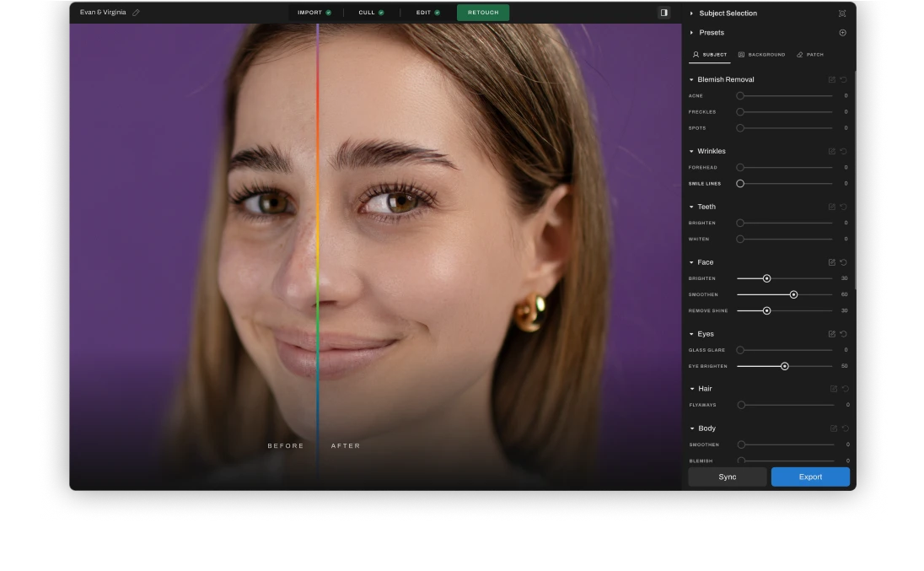This screenshot has height=571, width=924.
Task: Click the Subject Selection focus icon
Action: coord(842,13)
